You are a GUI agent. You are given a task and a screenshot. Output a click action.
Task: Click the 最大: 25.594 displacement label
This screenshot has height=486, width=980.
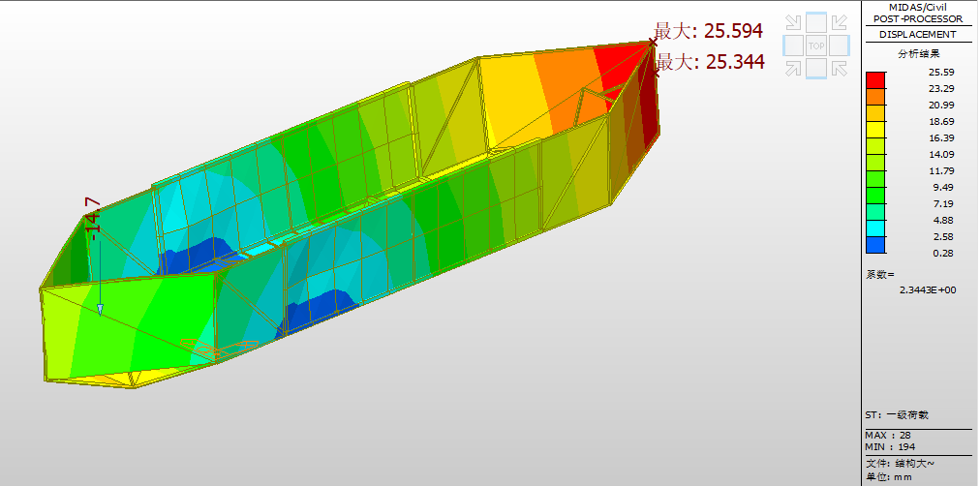coord(708,31)
